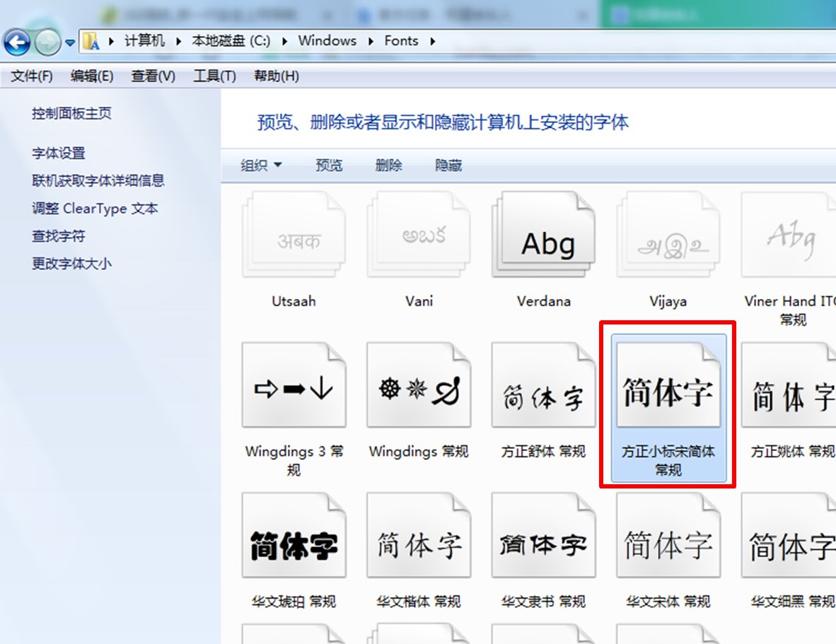Viewport: 836px width, 644px height.
Task: Expand the address bar history dropdown
Action: pos(69,41)
